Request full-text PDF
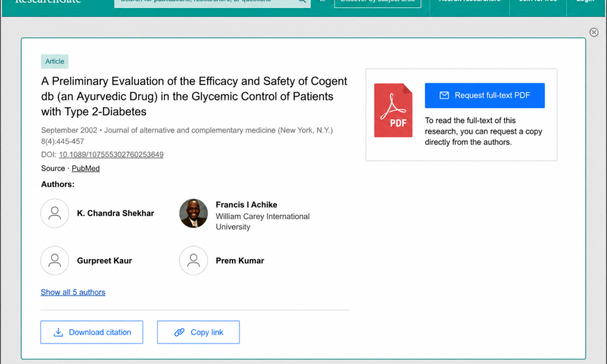 [484, 95]
